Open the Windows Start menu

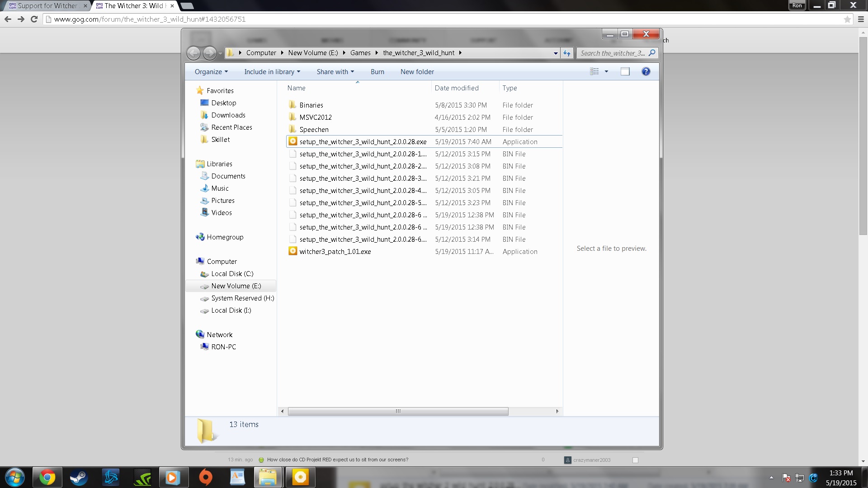(x=14, y=477)
